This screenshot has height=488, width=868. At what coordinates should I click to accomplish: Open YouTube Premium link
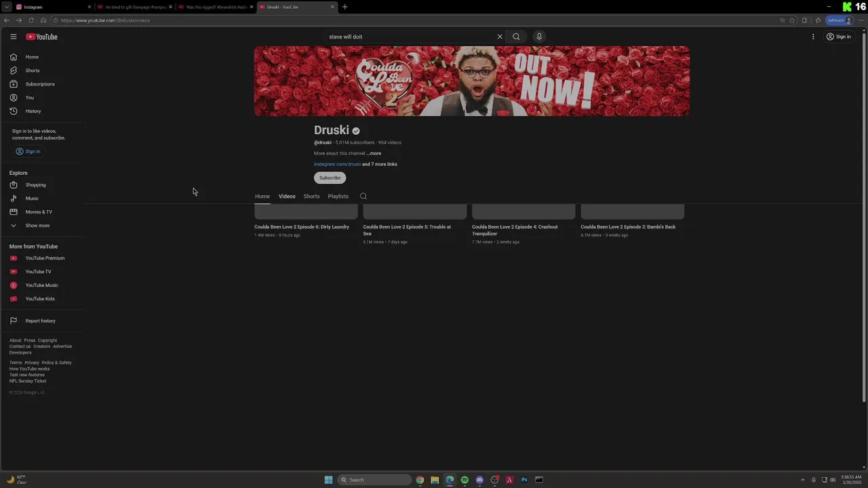click(x=41, y=258)
